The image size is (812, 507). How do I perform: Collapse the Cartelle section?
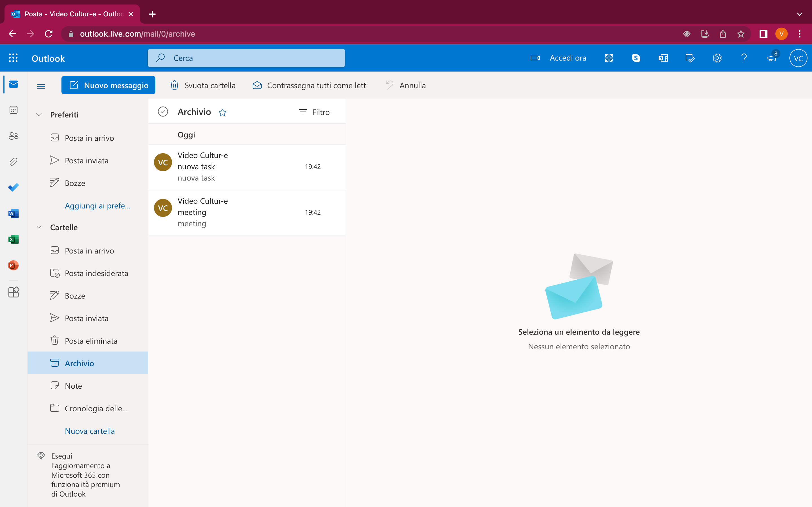pyautogui.click(x=39, y=227)
